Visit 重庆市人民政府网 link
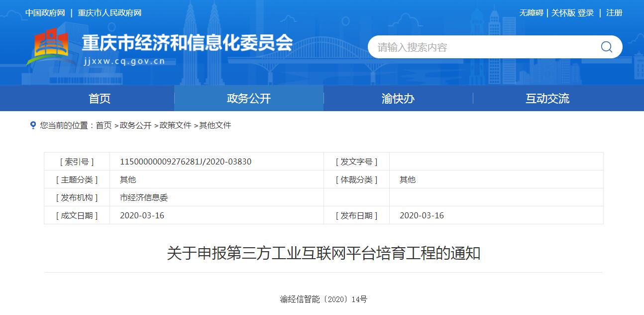The height and width of the screenshot is (315, 644). pyautogui.click(x=109, y=13)
